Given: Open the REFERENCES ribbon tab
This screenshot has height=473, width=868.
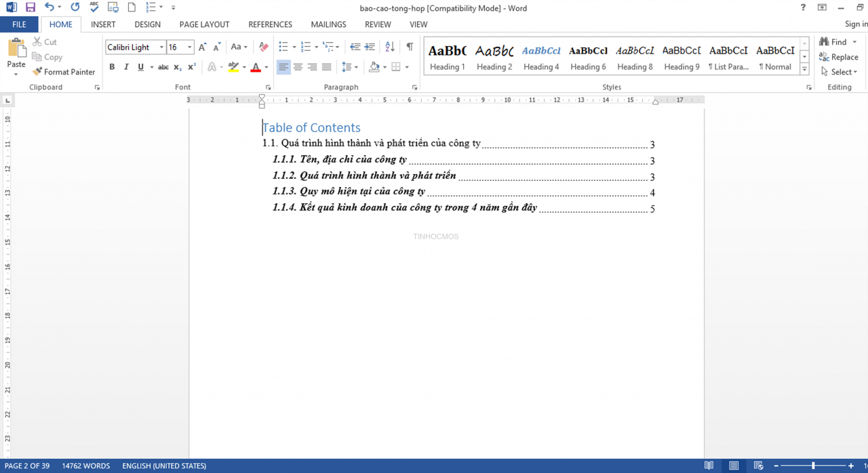Looking at the screenshot, I should [x=270, y=24].
